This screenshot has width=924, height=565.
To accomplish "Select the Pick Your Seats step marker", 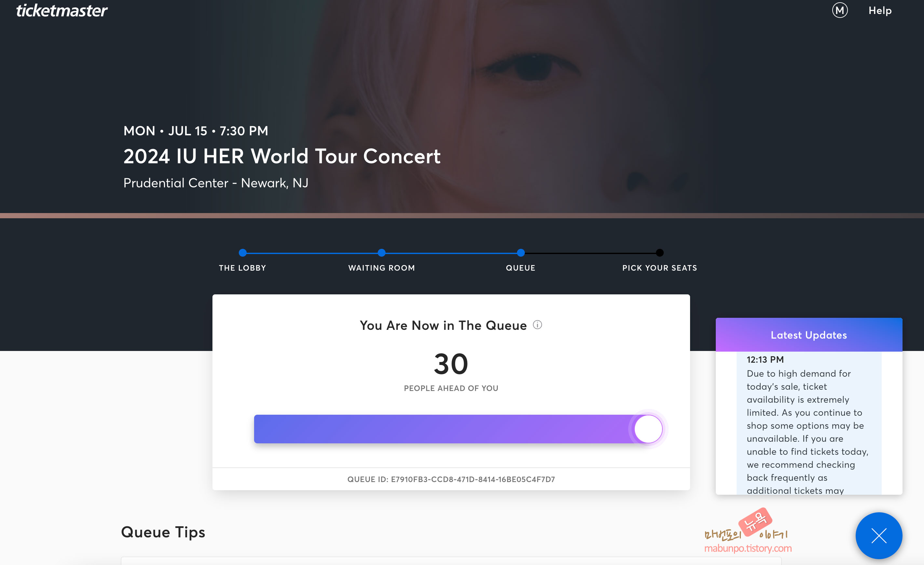I will point(659,253).
